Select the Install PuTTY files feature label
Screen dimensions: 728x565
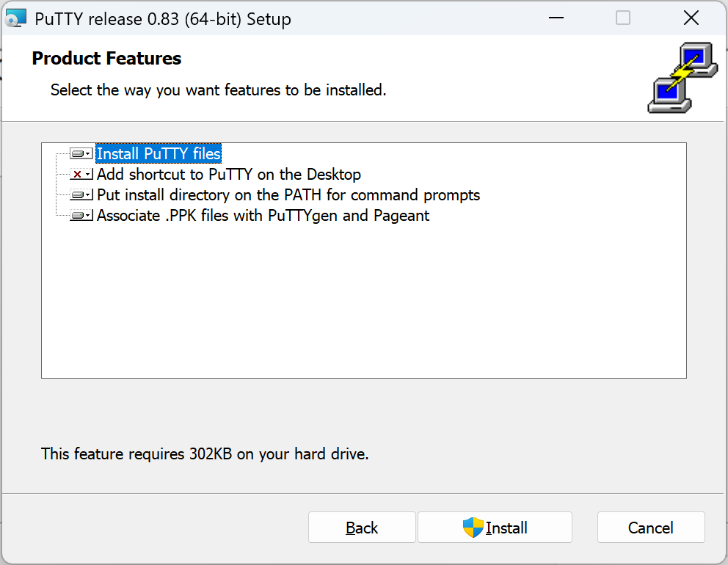pos(159,154)
